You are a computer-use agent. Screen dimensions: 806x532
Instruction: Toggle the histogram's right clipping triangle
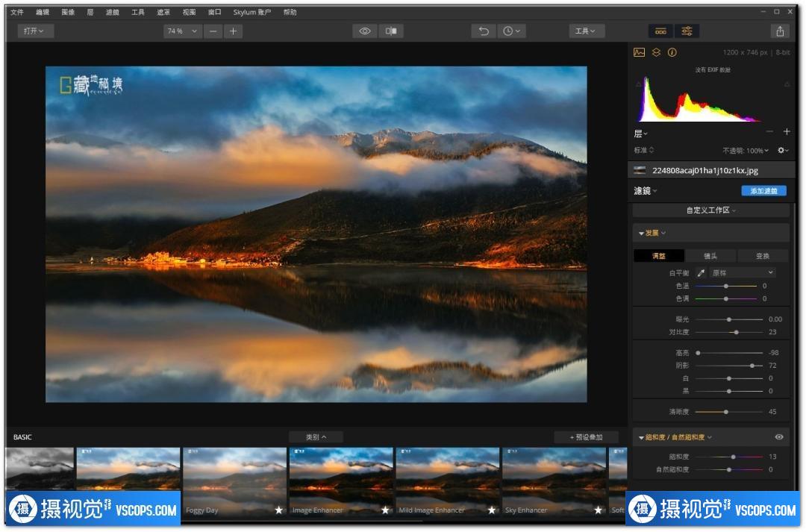coord(787,84)
